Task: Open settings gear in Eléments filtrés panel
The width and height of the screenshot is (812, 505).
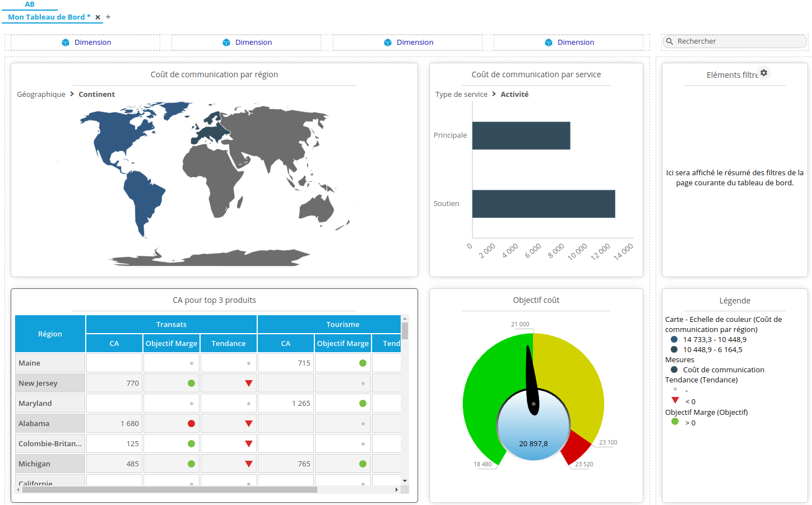Action: coord(764,73)
